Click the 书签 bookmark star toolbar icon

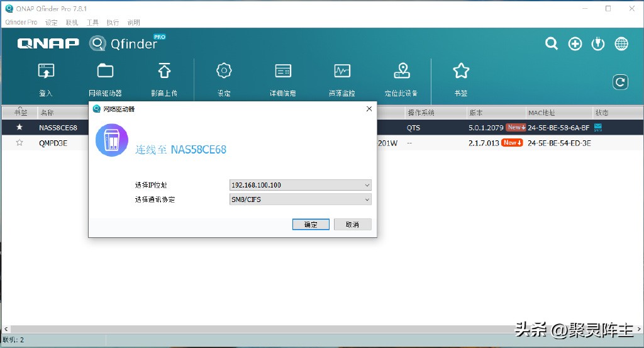pyautogui.click(x=461, y=71)
